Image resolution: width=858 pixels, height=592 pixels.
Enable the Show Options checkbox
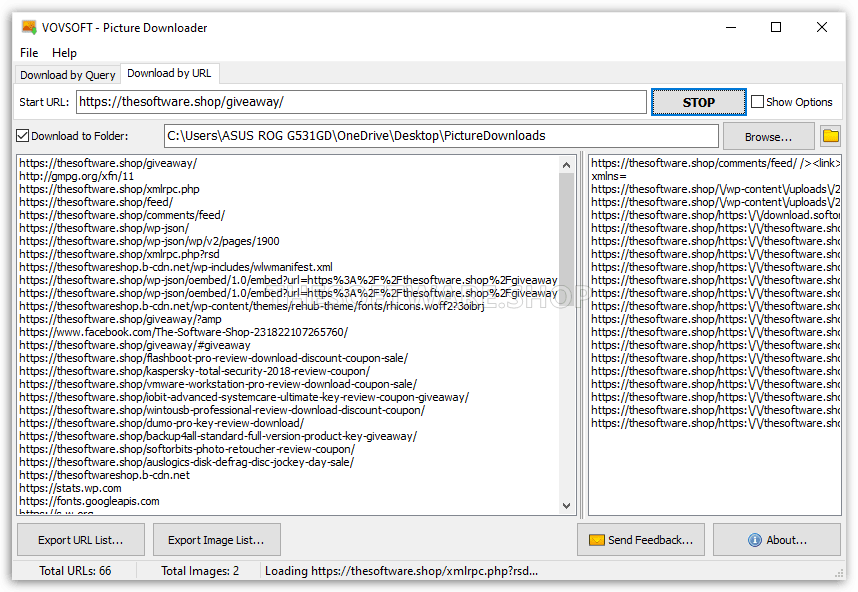point(757,102)
